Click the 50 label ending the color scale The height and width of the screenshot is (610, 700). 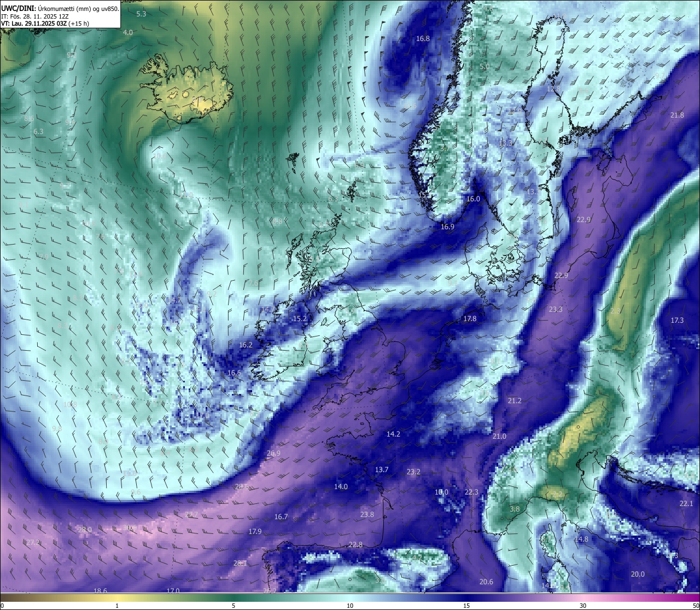696,606
